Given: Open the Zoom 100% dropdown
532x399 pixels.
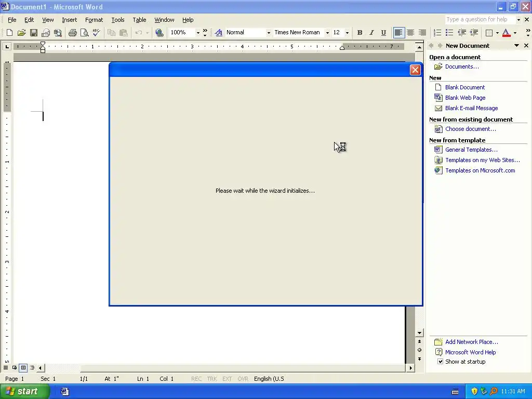Looking at the screenshot, I should pyautogui.click(x=198, y=33).
